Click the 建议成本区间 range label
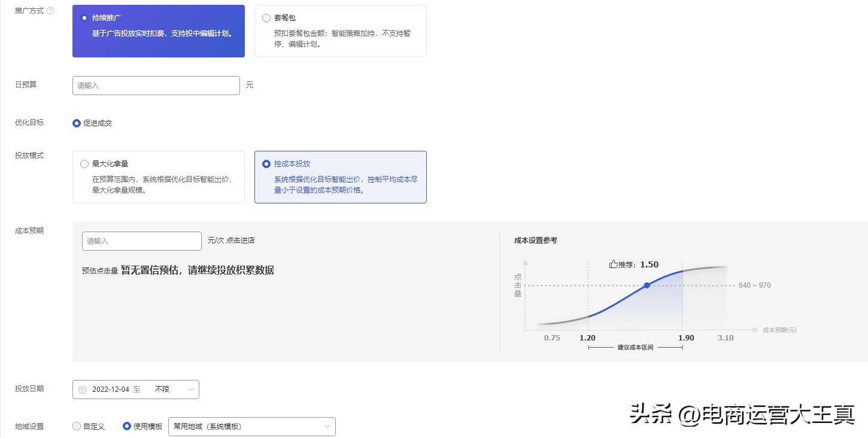 coord(636,347)
